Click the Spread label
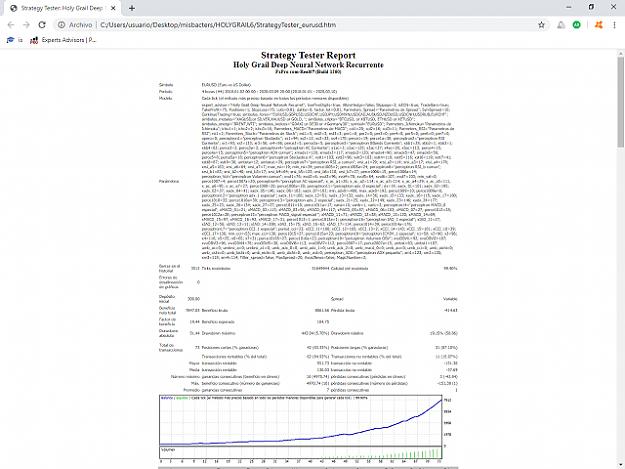Screen dimensions: 625x469 (337, 299)
